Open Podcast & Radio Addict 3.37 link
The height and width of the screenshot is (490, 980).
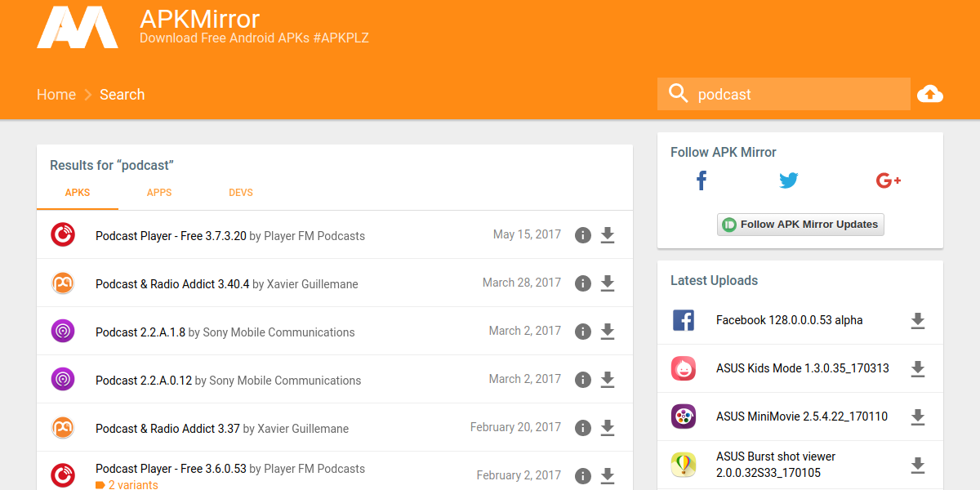click(167, 429)
